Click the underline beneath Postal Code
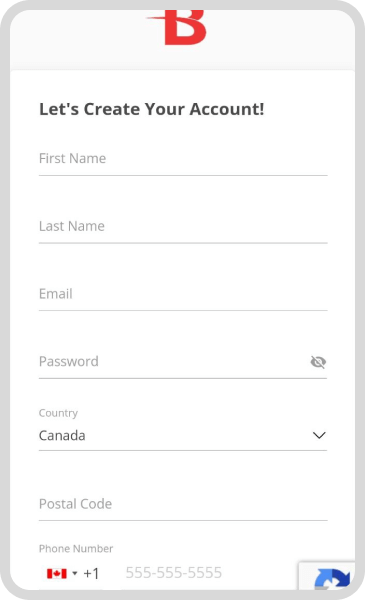The image size is (365, 600). [x=183, y=520]
